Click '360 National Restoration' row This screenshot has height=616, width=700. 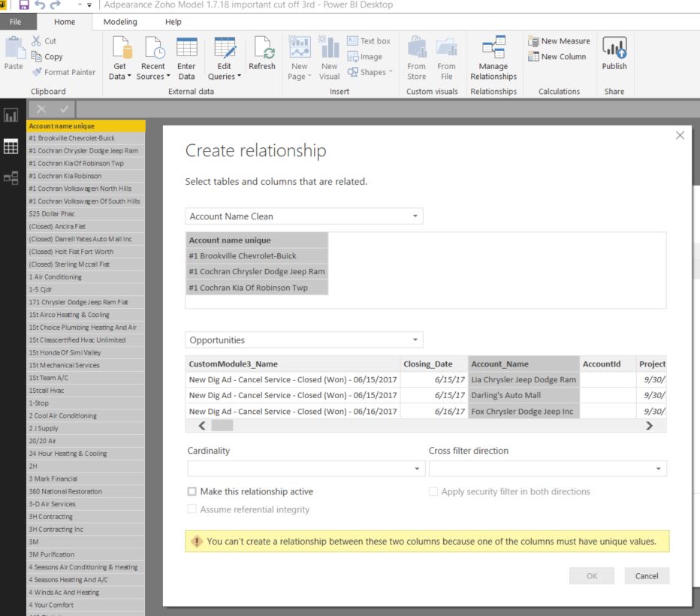(86, 491)
